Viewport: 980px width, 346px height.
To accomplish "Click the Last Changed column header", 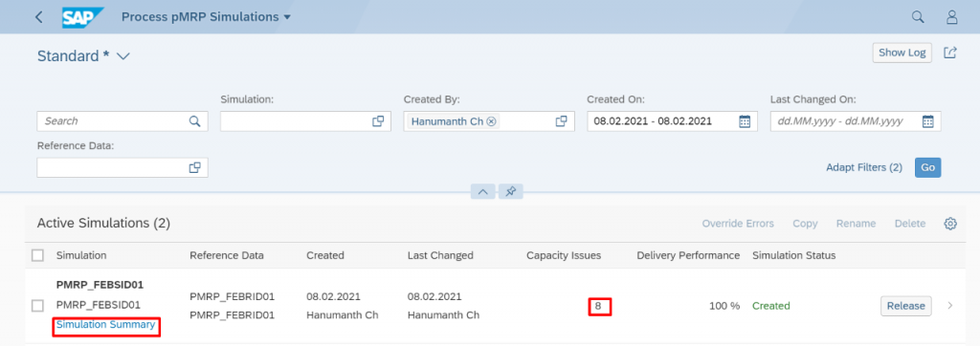I will [x=440, y=255].
